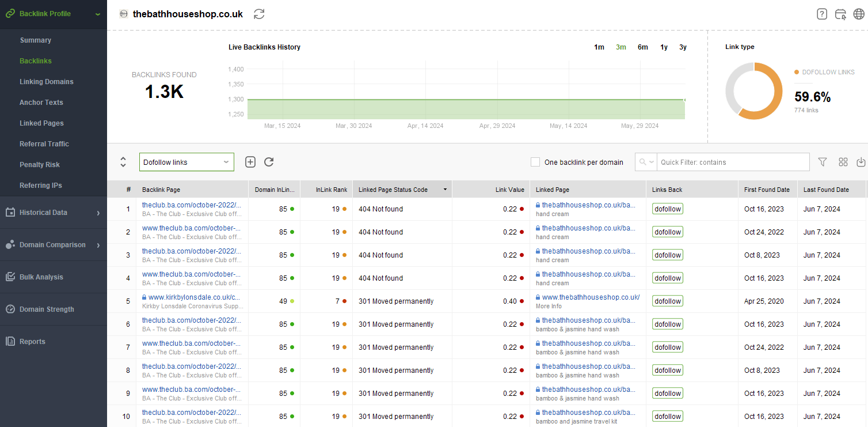Click the Quick Filter search field
This screenshot has height=427, width=868.
pyautogui.click(x=733, y=163)
